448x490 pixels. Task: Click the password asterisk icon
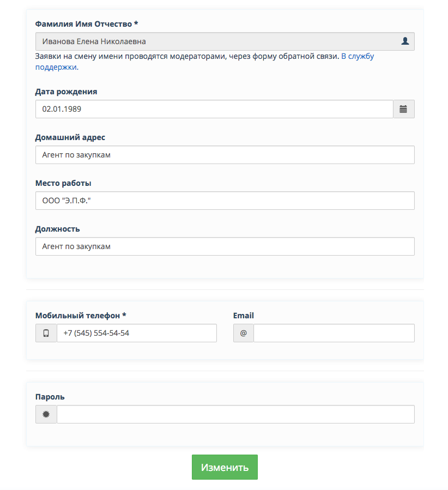click(46, 414)
